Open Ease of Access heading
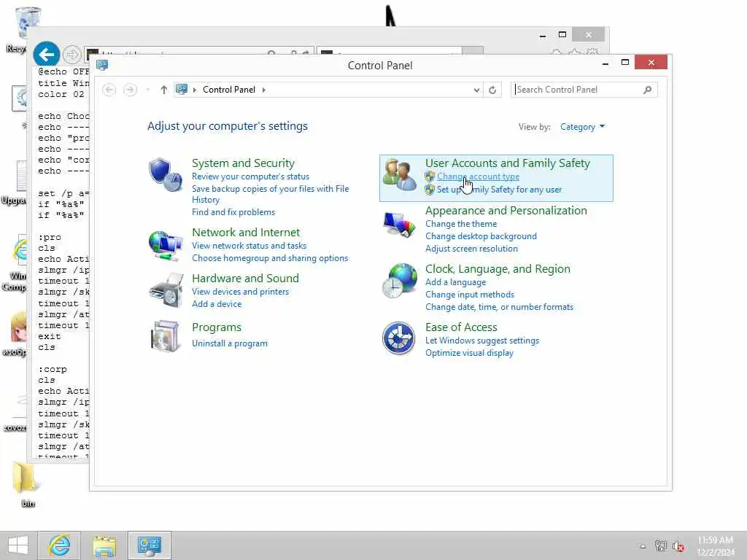The width and height of the screenshot is (747, 560). click(461, 327)
